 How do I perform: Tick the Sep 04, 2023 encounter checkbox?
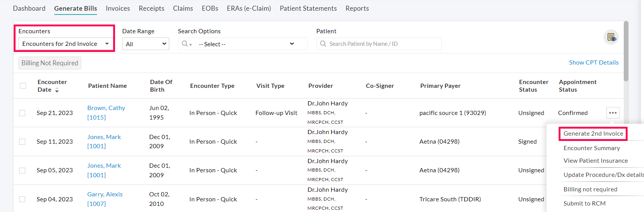point(22,199)
